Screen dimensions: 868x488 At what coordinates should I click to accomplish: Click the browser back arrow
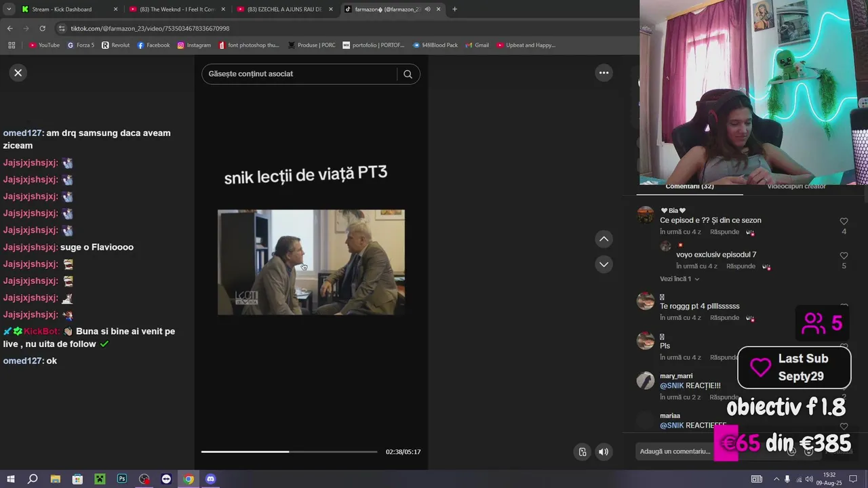click(9, 28)
